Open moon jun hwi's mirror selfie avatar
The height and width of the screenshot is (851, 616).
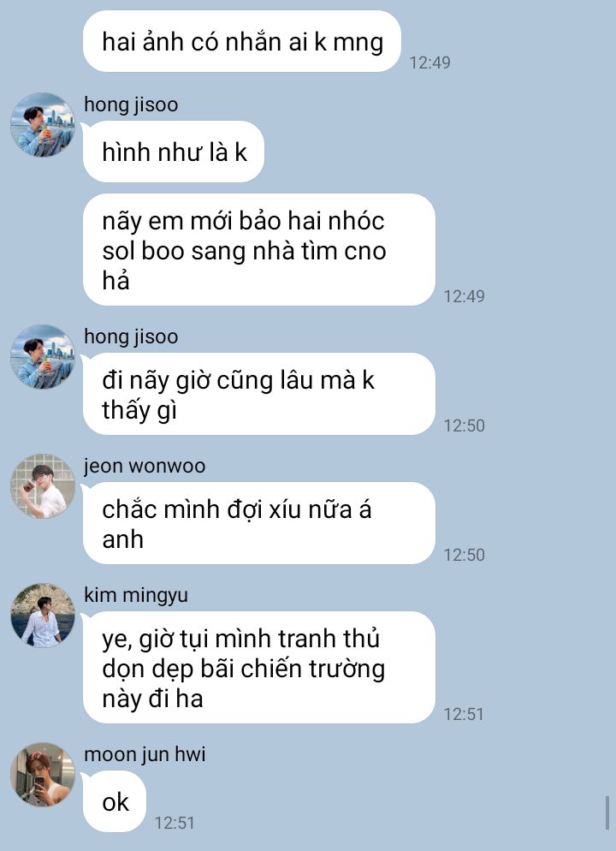point(42,775)
